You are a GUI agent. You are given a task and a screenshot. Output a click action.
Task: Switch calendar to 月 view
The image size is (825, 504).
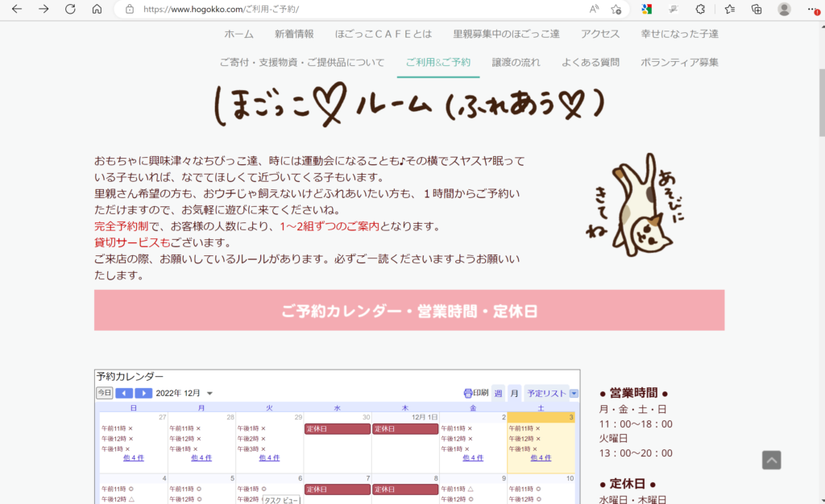pos(515,393)
